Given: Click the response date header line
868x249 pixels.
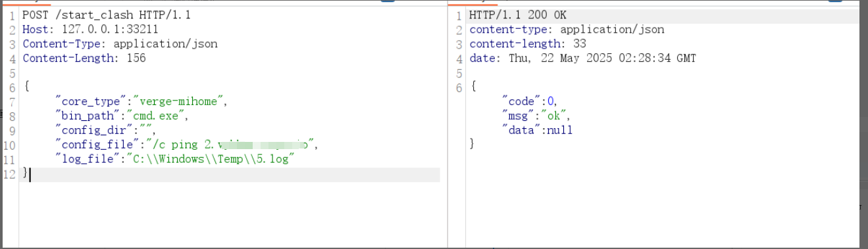Looking at the screenshot, I should [x=582, y=58].
